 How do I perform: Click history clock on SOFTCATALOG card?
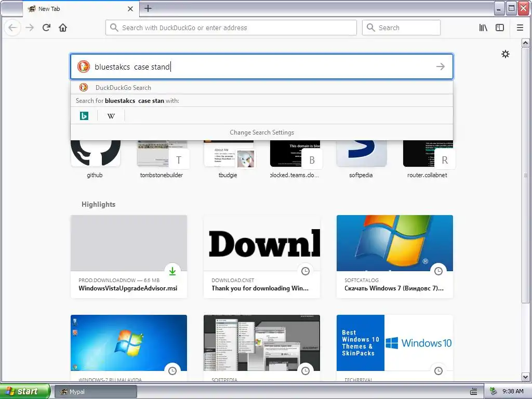coord(438,271)
